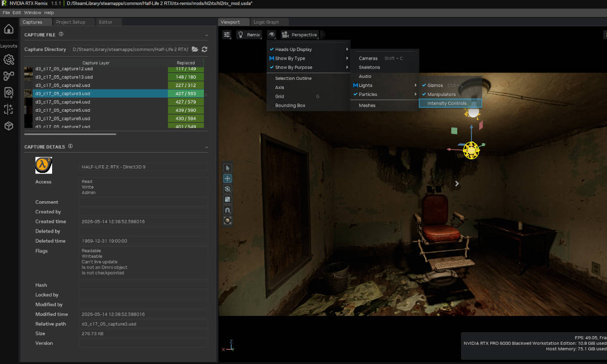Activate the Scale tool in viewport
The height and width of the screenshot is (364, 607).
click(228, 200)
